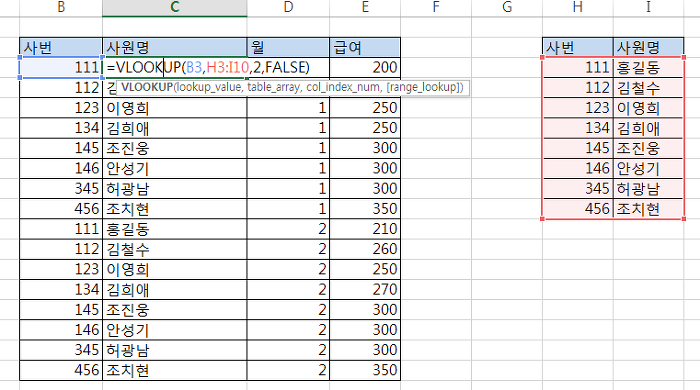Select 홍길동 cell in column C
This screenshot has height=390, width=700.
point(175,229)
